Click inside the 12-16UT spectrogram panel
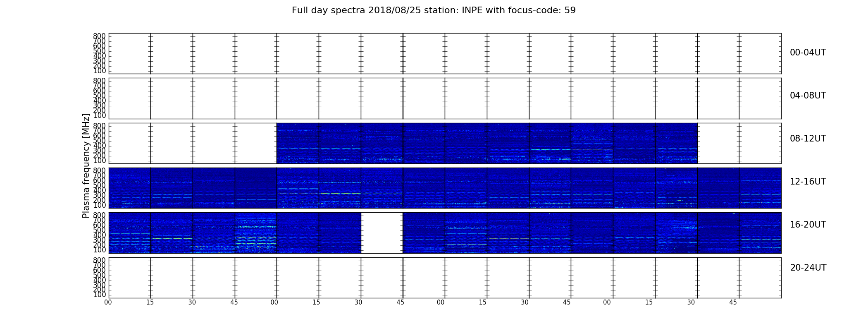The image size is (868, 331). 445,188
